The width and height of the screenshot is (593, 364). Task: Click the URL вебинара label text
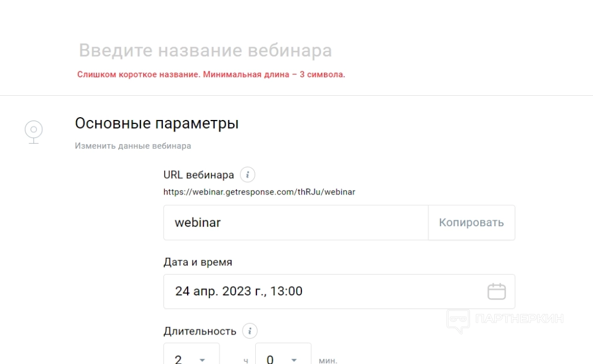click(x=199, y=175)
